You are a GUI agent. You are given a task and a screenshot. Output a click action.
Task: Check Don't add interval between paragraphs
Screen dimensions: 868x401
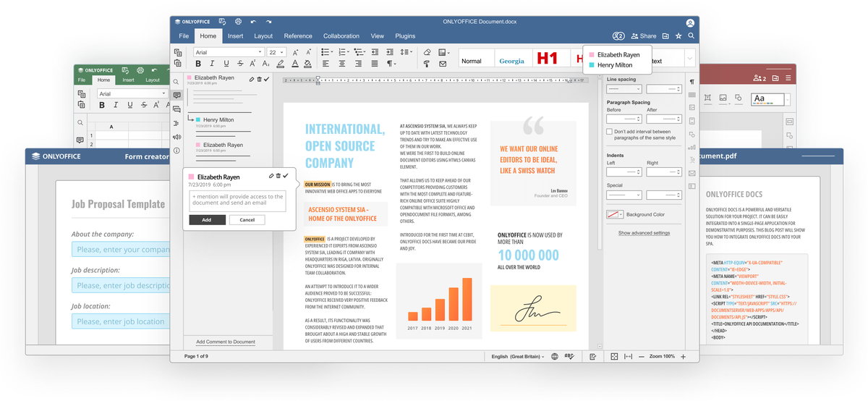(610, 132)
